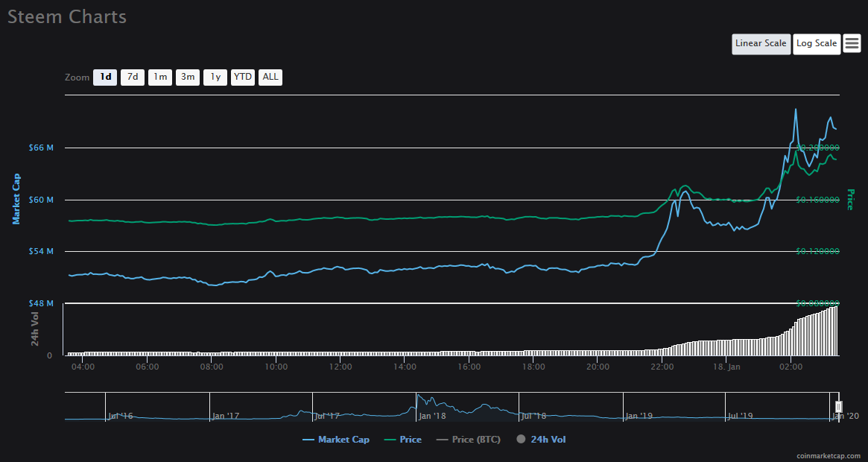Click the Jan '19 label in navigator
Screen dimensions: 868x462
(639, 416)
